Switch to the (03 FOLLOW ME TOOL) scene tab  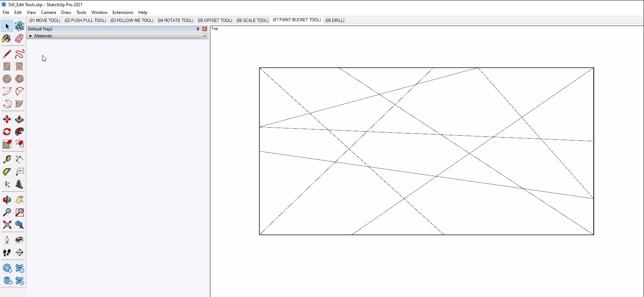point(132,21)
